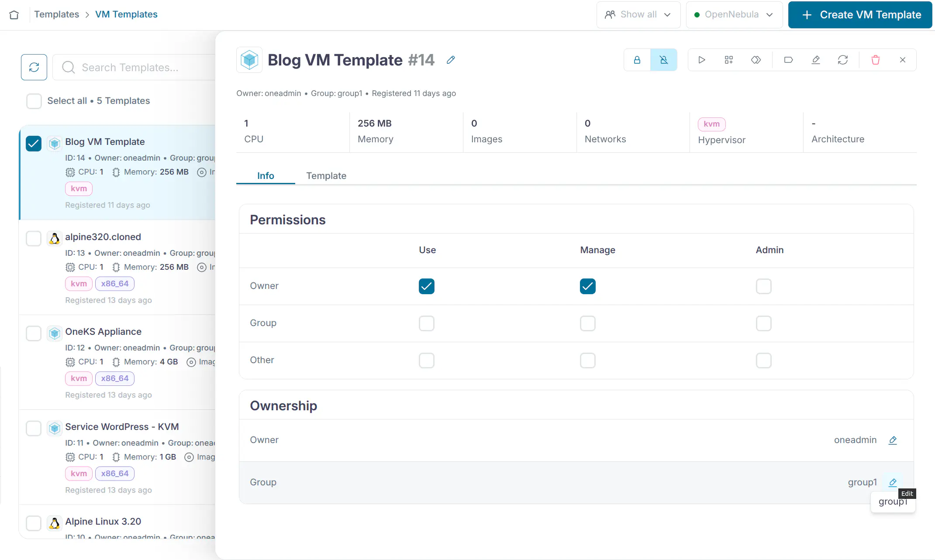Screen dimensions: 935x560
Task: Open labels with the tag icon
Action: (x=789, y=60)
